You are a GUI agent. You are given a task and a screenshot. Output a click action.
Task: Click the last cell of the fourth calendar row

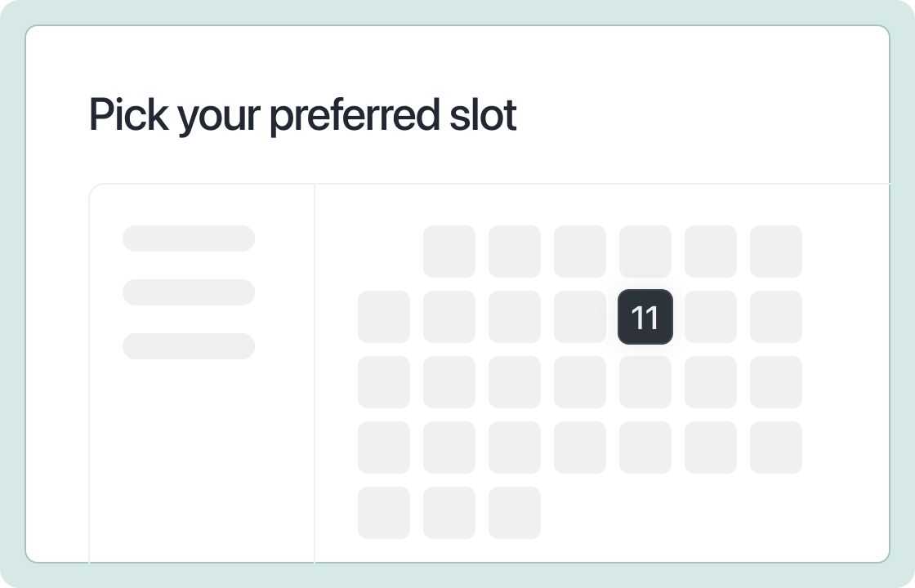click(x=776, y=448)
